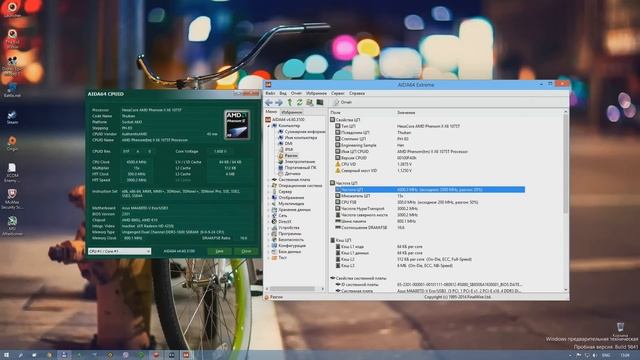Open the XCOM Enemy desktop icon
This screenshot has height=360, width=640.
(12, 172)
